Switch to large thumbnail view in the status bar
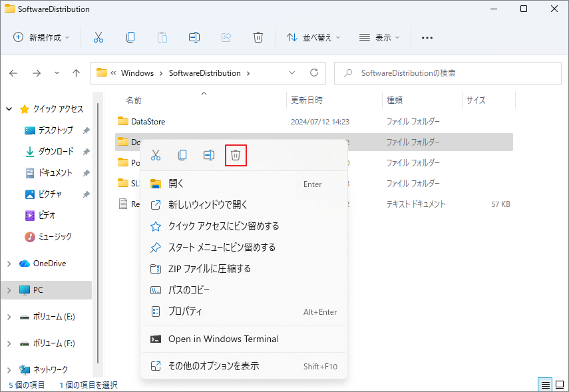The image size is (569, 392). (560, 384)
